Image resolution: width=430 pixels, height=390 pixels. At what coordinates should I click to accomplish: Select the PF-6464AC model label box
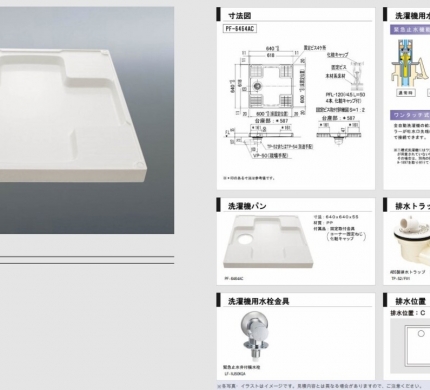pyautogui.click(x=240, y=29)
